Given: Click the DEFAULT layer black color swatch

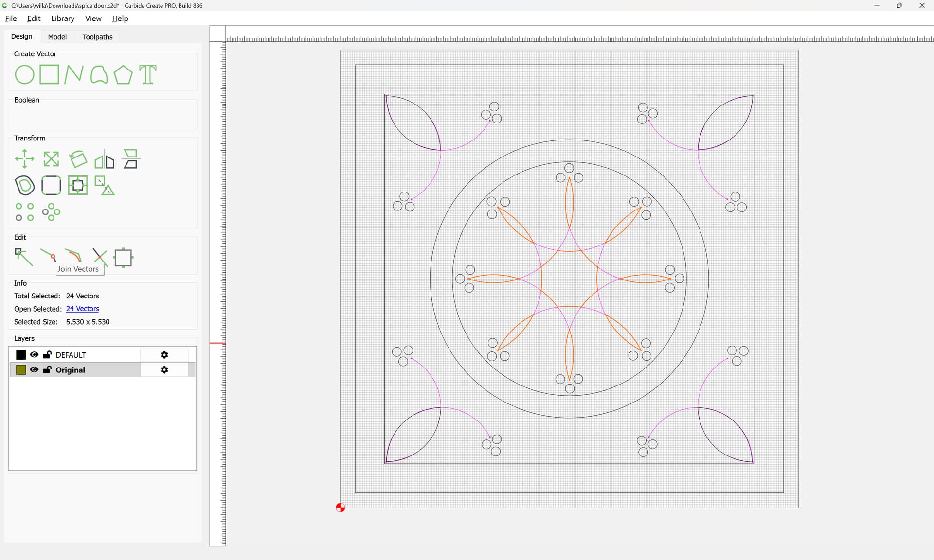Looking at the screenshot, I should pyautogui.click(x=21, y=355).
